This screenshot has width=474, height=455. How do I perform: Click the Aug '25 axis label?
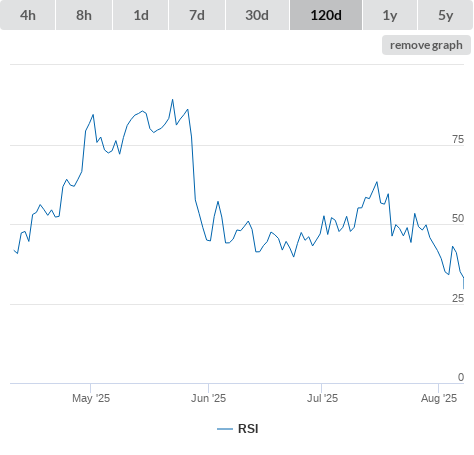click(439, 398)
